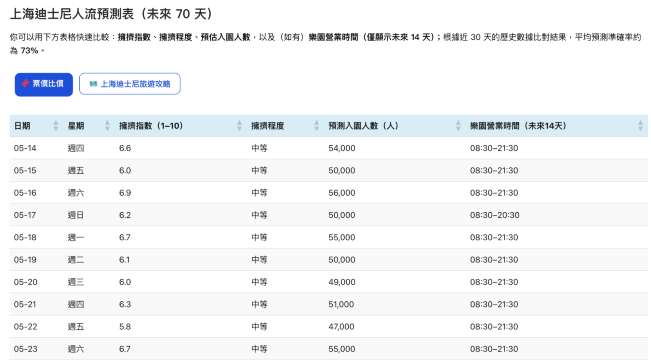Image resolution: width=651 pixels, height=360 pixels.
Task: Click visitor count 51,000
Action: pyautogui.click(x=341, y=304)
